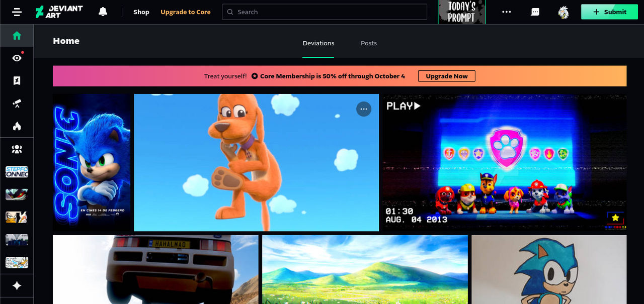Click Core Membership 50% off banner text

coord(333,76)
